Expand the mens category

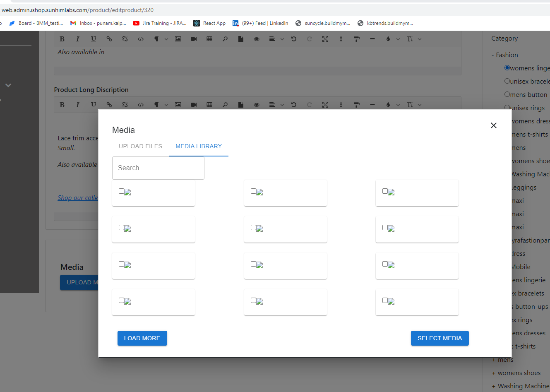(494, 360)
